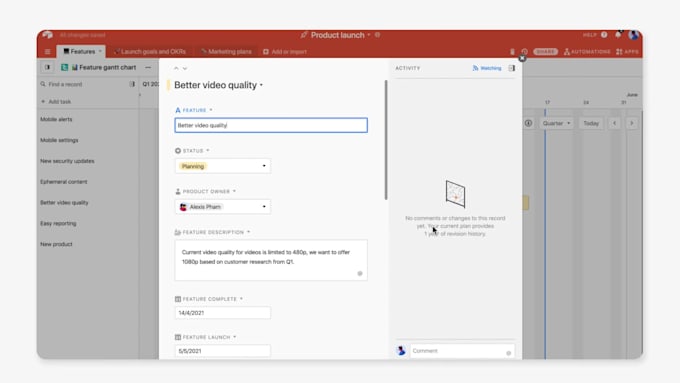Click the info icon next to Quarter

[528, 123]
